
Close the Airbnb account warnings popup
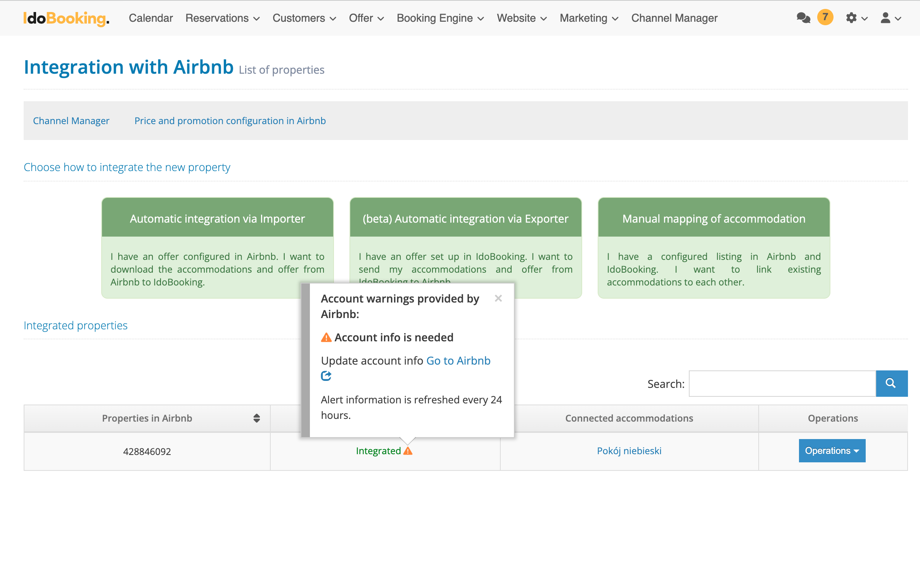(498, 298)
